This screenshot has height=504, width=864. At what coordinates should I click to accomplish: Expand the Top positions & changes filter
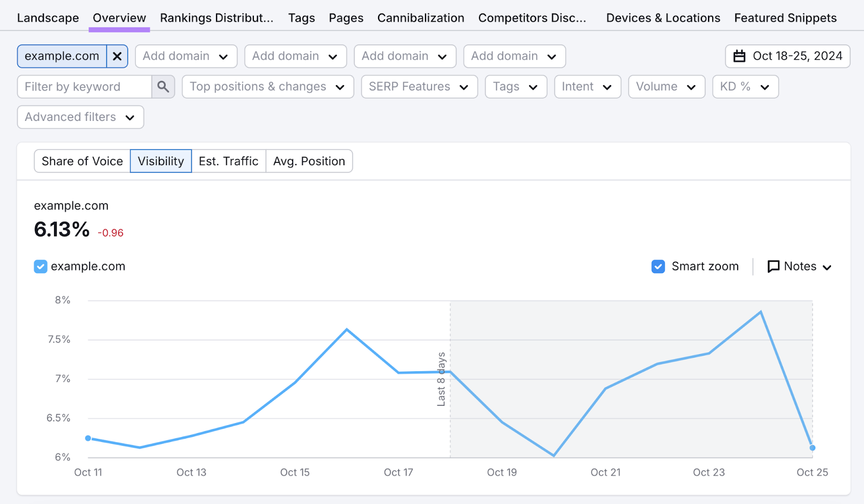[x=267, y=86]
